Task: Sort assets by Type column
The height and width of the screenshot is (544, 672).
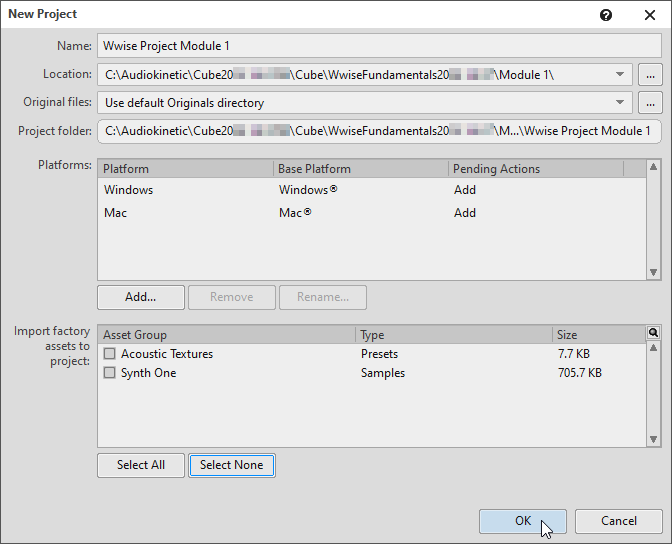Action: pos(454,335)
